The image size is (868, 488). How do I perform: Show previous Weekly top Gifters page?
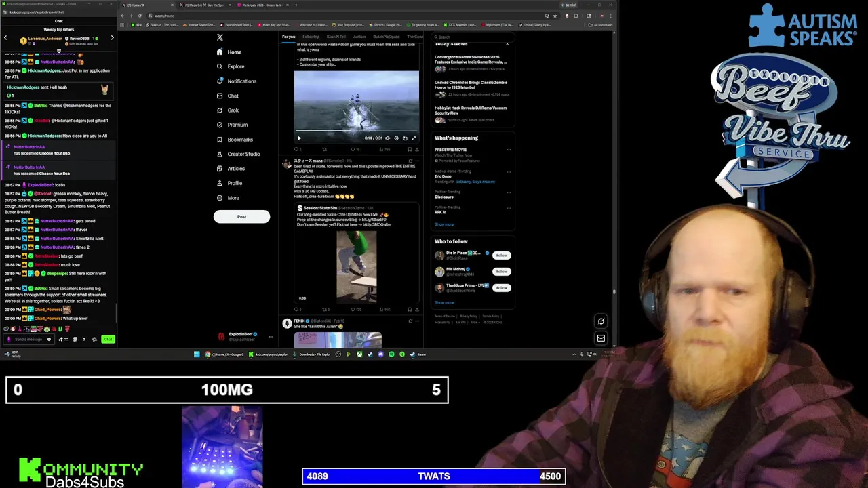pos(5,38)
